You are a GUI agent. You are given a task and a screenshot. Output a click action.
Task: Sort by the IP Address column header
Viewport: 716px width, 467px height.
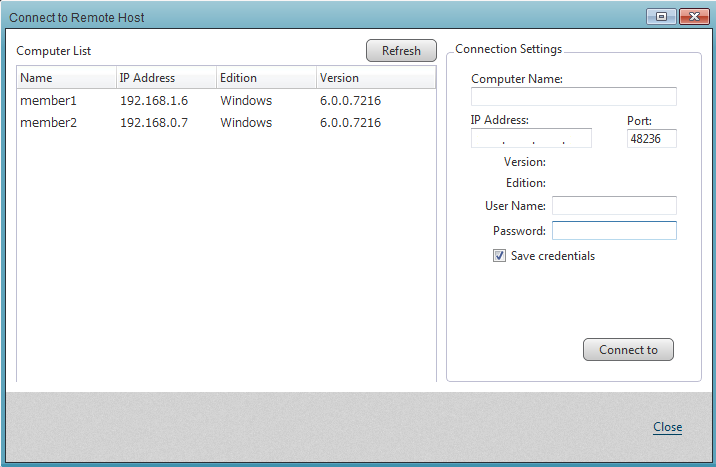[166, 78]
